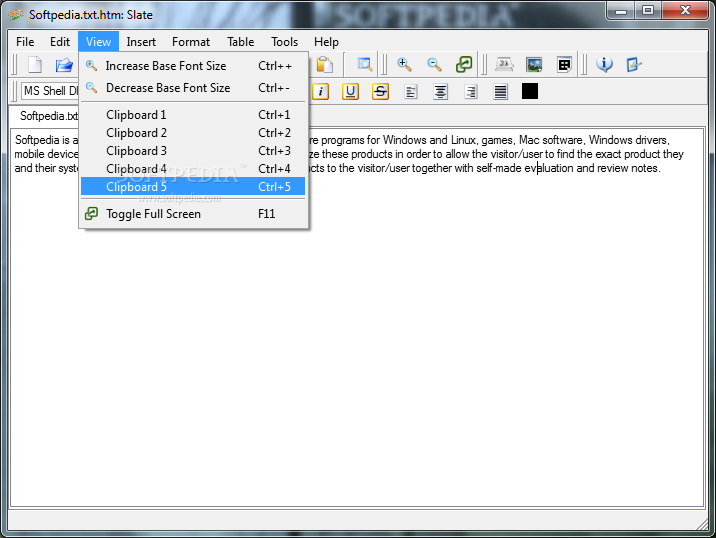Open the MS Shell Dlg font dropdown
This screenshot has height=538, width=716.
(x=50, y=91)
